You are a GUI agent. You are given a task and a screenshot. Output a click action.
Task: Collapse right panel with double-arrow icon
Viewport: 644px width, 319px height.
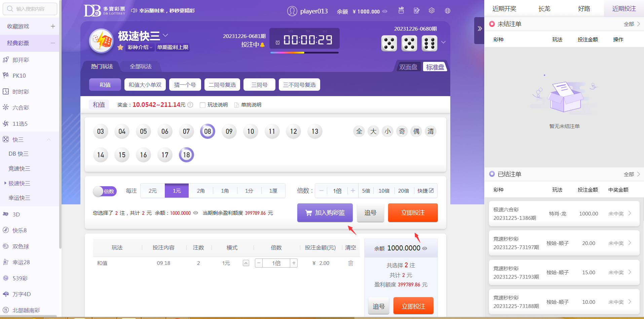(x=480, y=29)
